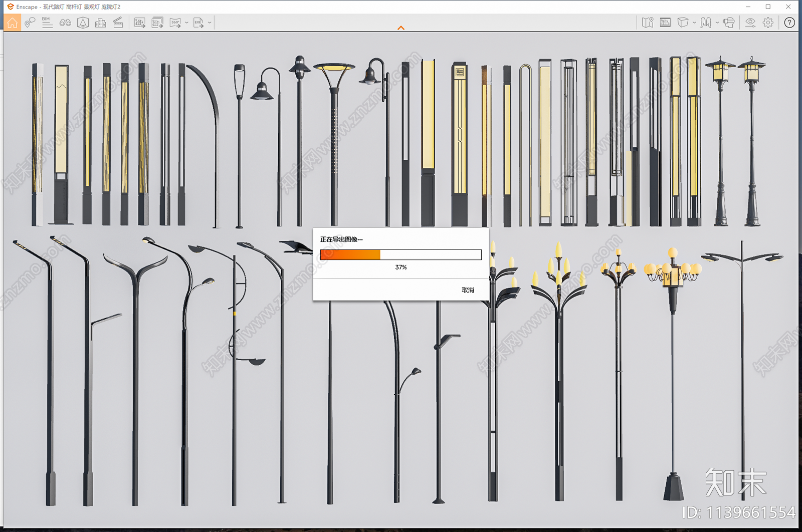The height and width of the screenshot is (532, 802).
Task: Cancel the image export with 取消
Action: 468,290
